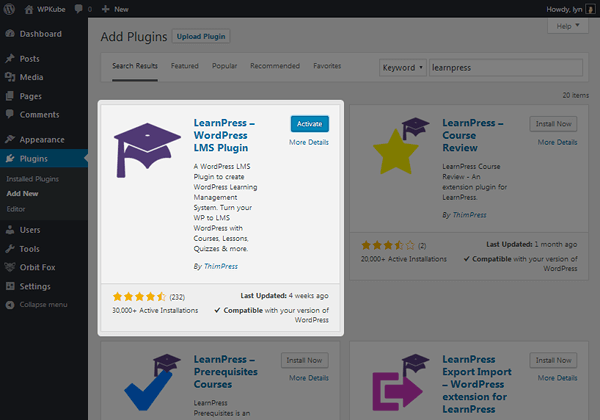Expand the Help panel

565,26
